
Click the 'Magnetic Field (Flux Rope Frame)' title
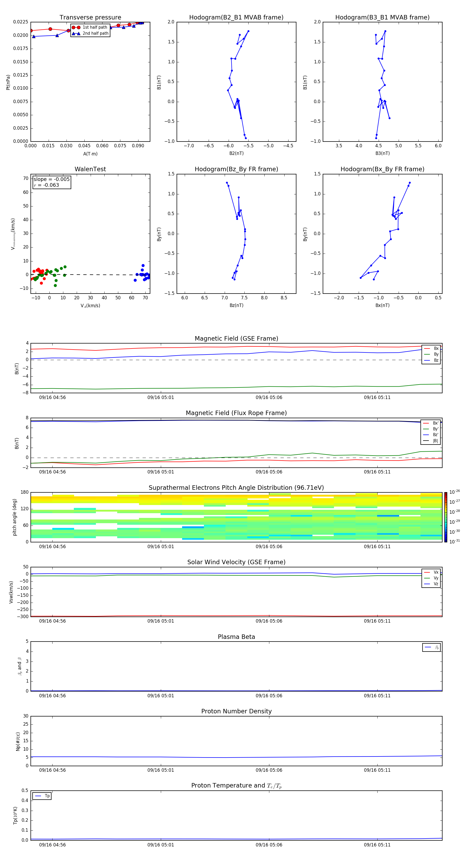[236, 413]
